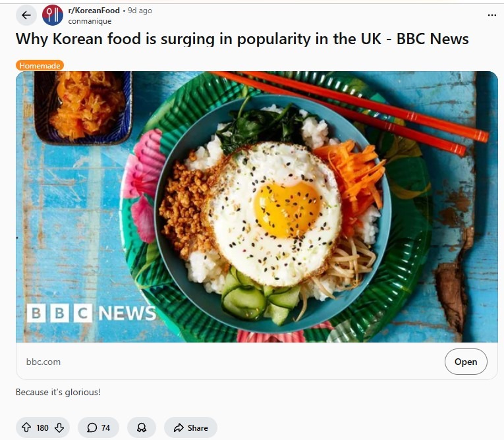Open the linked BBC article
504x440 pixels.
pos(466,362)
